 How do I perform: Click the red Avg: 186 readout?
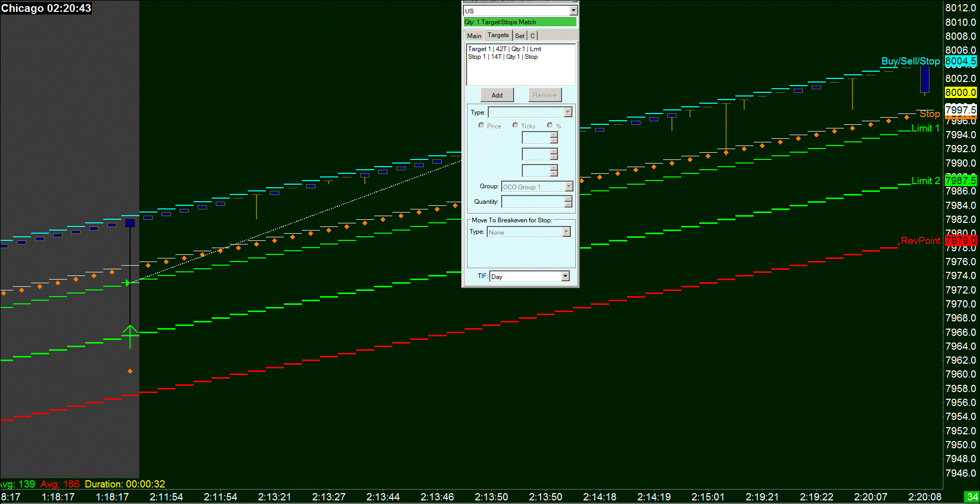point(60,484)
